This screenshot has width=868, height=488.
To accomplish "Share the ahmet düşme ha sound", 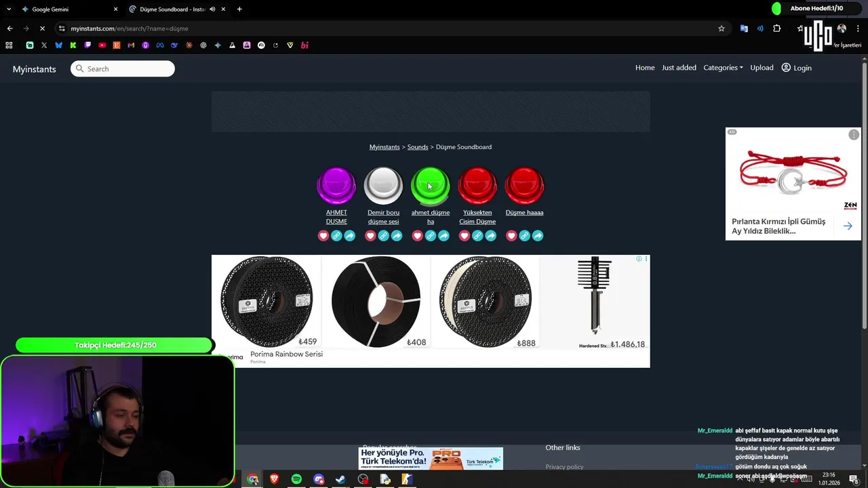I will pyautogui.click(x=443, y=236).
